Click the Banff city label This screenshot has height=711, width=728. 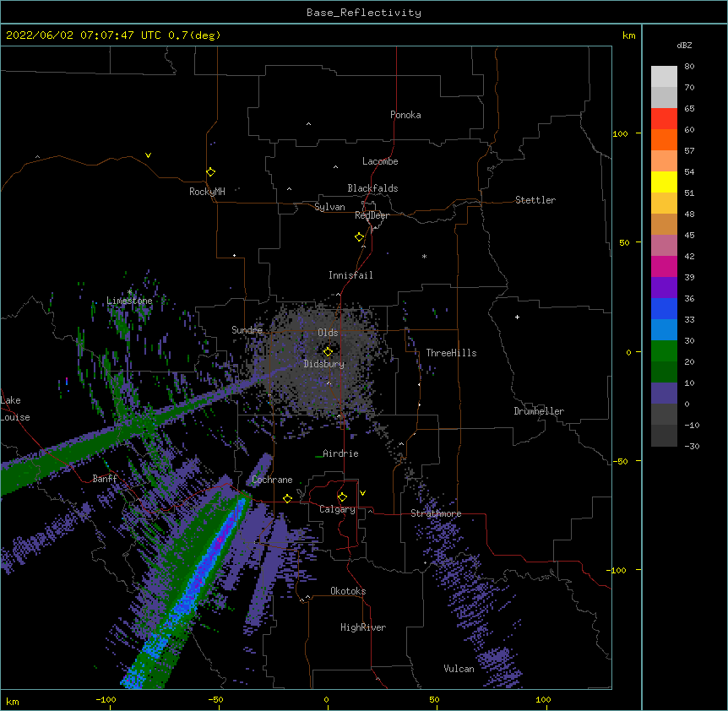(x=105, y=479)
